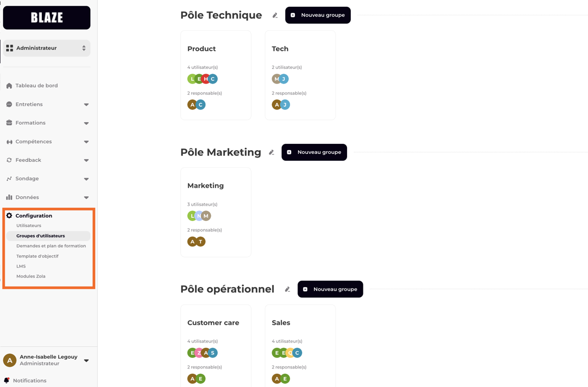
Task: Click the Anne-Isabelle Legouy avatar
Action: point(10,360)
